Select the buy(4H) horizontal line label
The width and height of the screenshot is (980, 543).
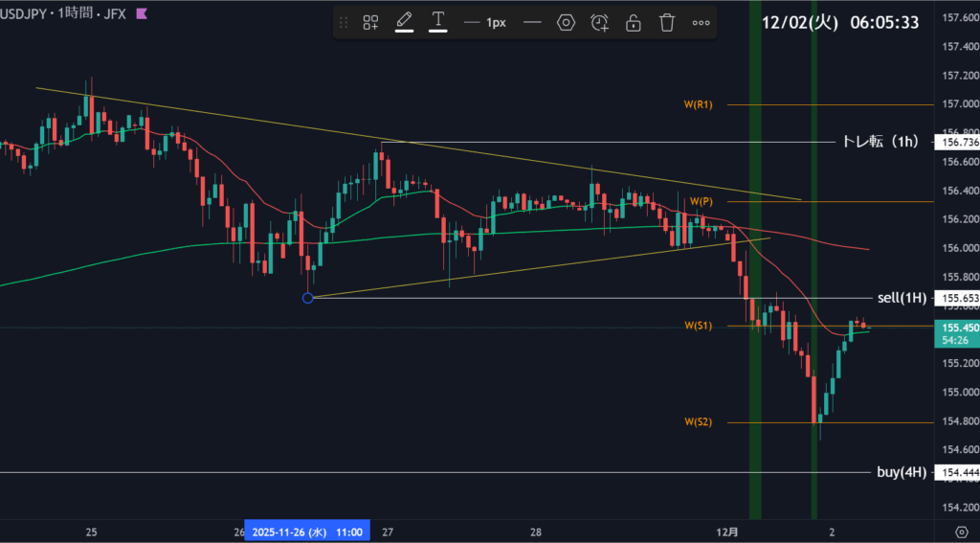(x=900, y=472)
